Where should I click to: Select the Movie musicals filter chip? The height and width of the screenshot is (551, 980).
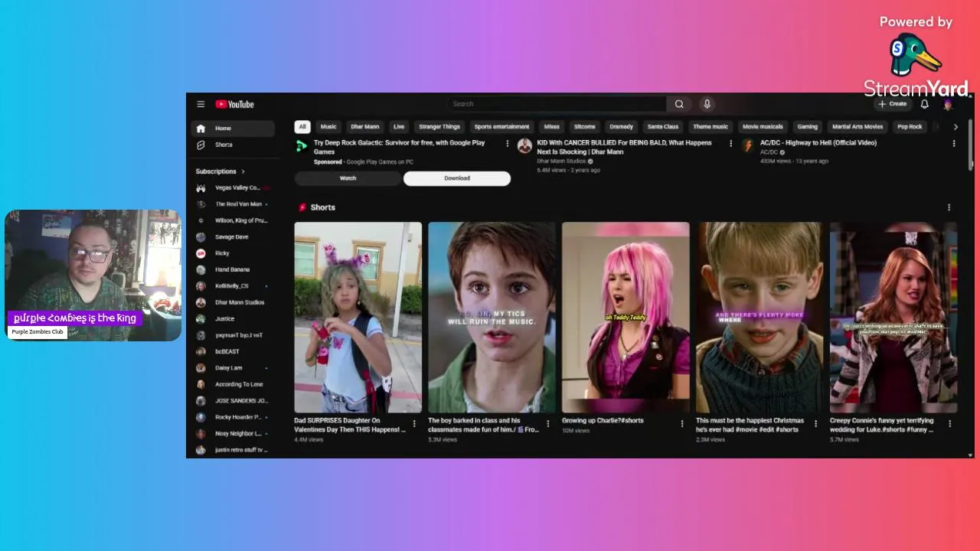763,127
